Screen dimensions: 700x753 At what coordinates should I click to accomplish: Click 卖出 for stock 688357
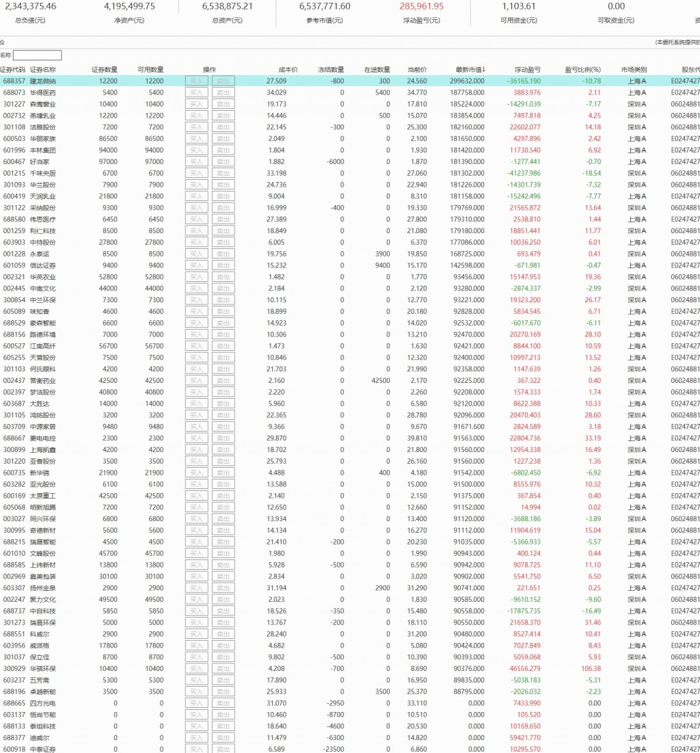(224, 81)
